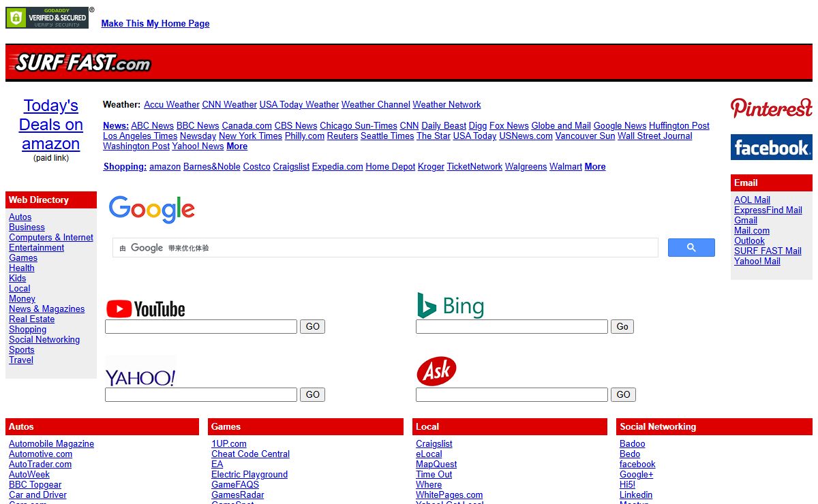Open Electric Playground link

point(249,475)
